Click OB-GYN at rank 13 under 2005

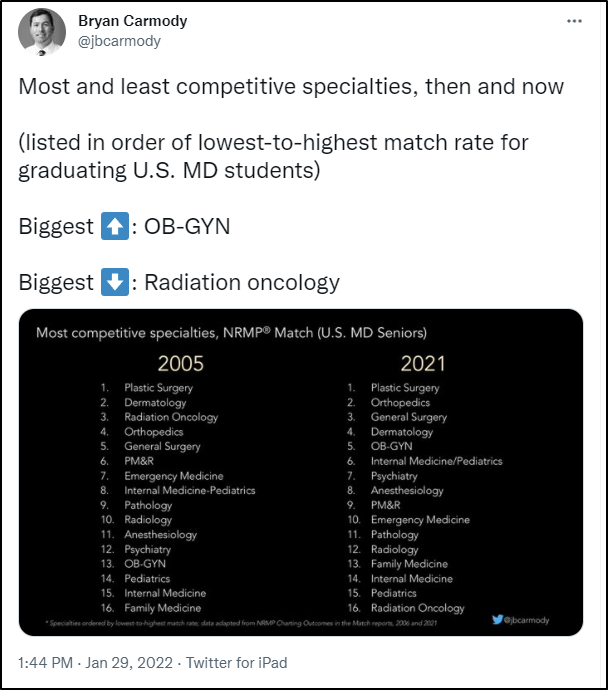coord(145,564)
